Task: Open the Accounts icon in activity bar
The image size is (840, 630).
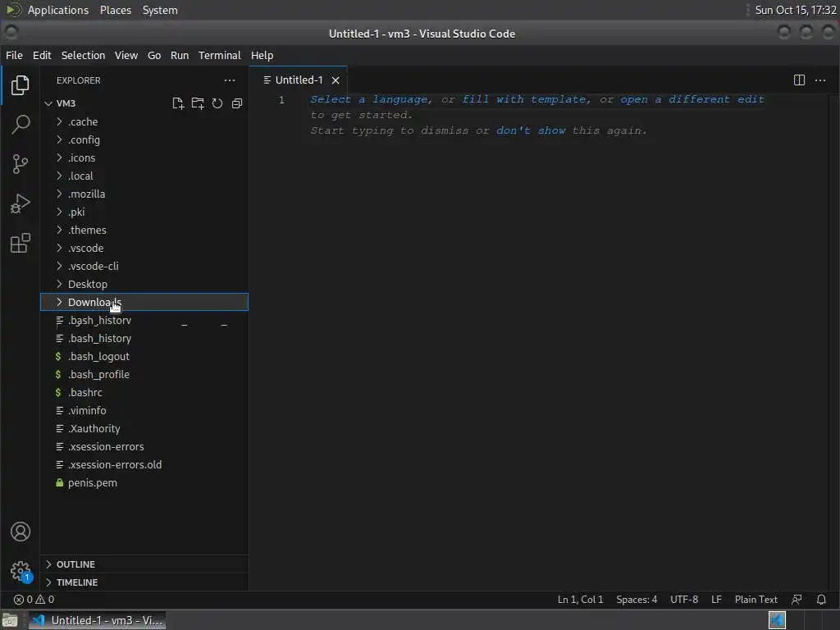Action: (x=21, y=532)
